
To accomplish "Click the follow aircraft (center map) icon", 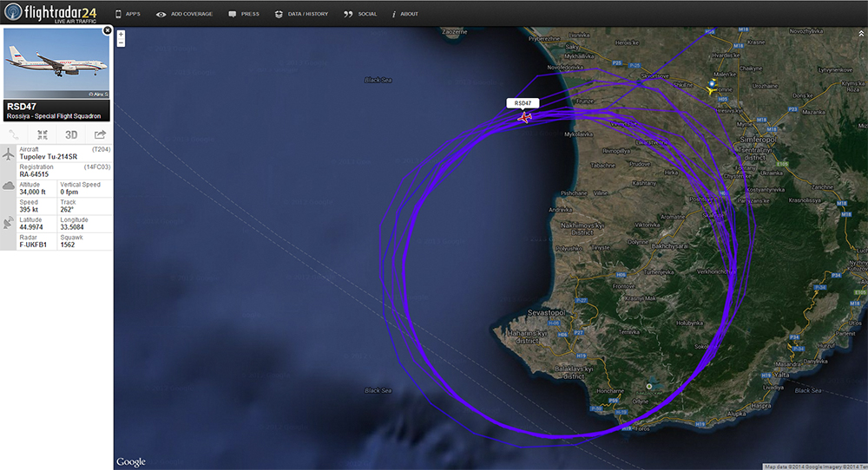I will coord(42,134).
